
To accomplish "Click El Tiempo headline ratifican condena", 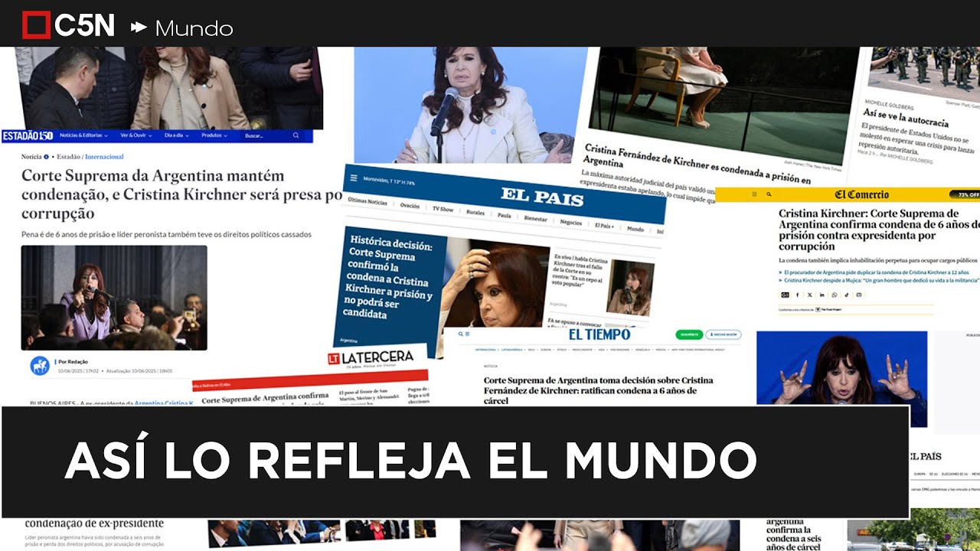I will (x=598, y=390).
